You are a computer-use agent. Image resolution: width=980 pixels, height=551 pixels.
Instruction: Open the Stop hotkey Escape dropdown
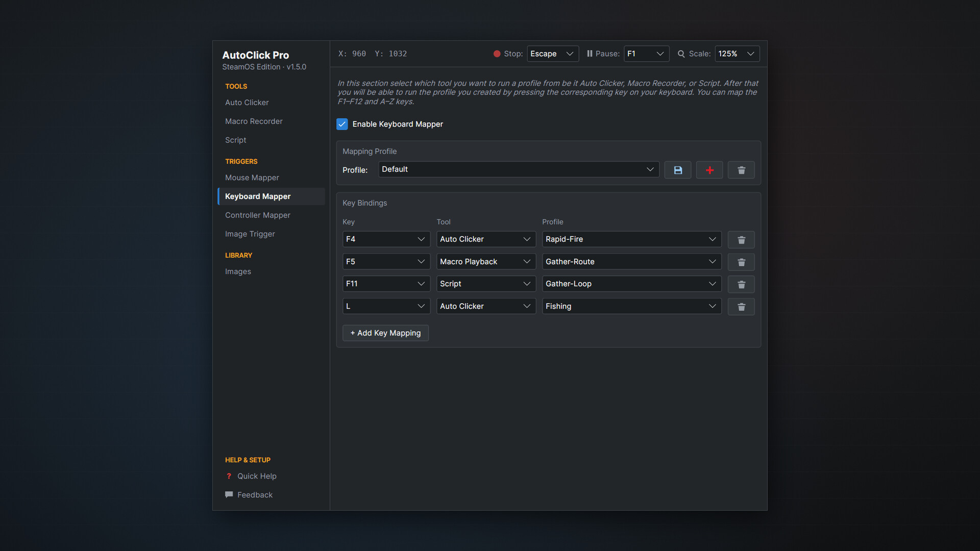553,54
